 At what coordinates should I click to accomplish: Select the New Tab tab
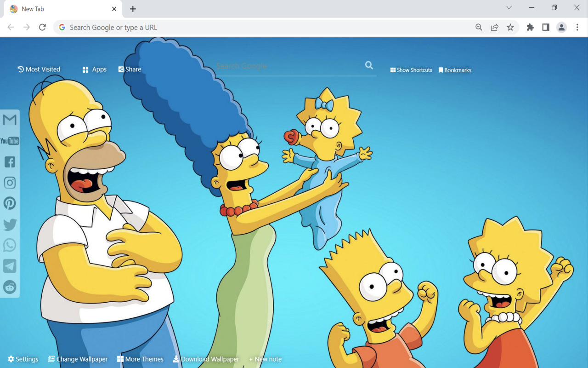(62, 9)
